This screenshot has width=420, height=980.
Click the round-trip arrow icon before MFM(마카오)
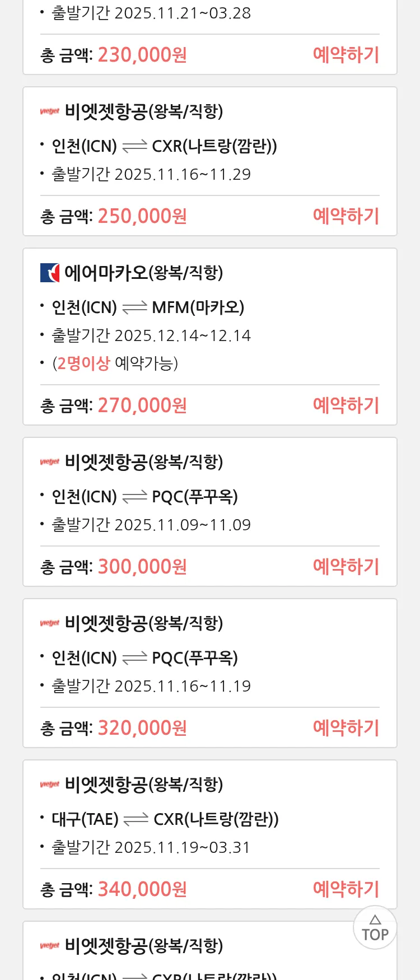(x=134, y=307)
